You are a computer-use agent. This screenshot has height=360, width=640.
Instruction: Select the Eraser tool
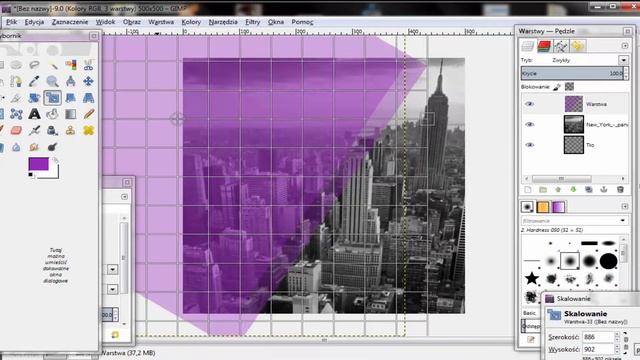click(16, 130)
